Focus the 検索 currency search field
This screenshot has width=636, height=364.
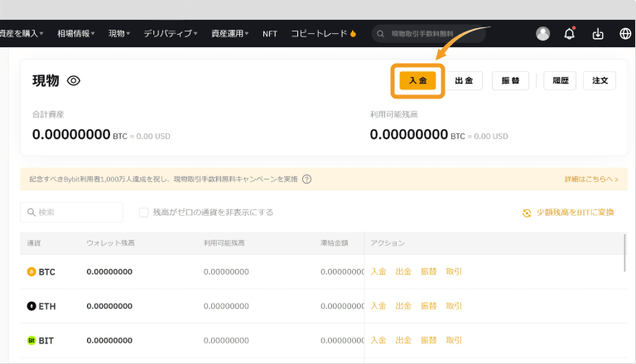72,212
